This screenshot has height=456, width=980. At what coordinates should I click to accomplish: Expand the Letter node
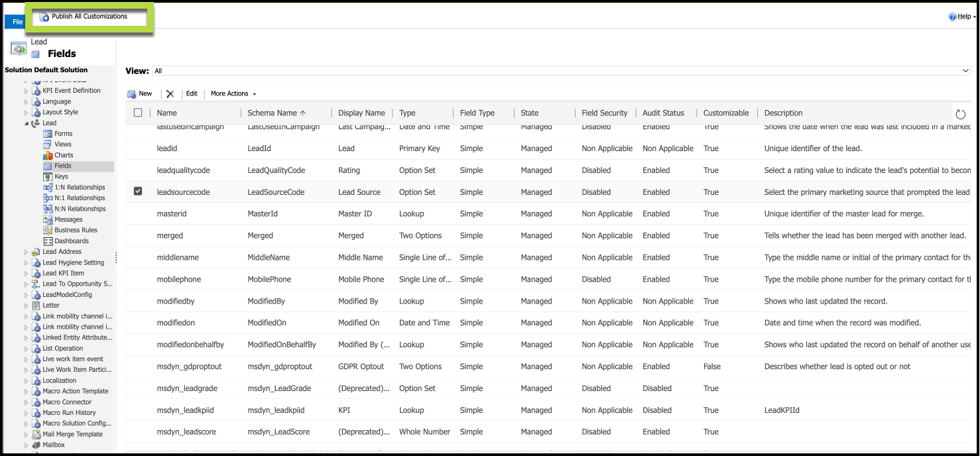tap(27, 306)
